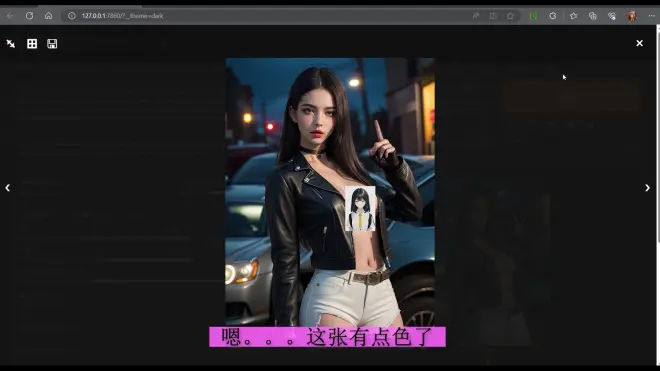Open the browser settings and more menu
The width and height of the screenshot is (660, 371).
coord(652,16)
